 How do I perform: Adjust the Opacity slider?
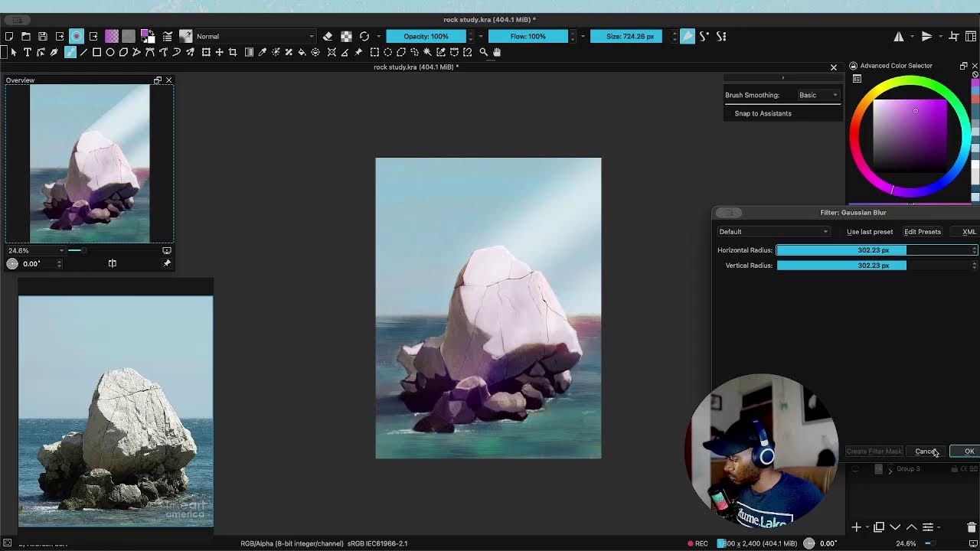tap(426, 36)
